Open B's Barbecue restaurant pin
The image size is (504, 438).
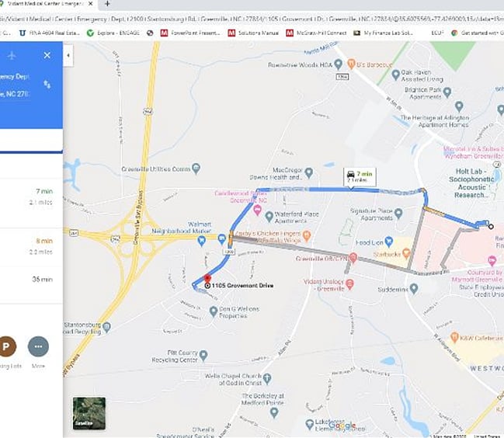pyautogui.click(x=351, y=64)
